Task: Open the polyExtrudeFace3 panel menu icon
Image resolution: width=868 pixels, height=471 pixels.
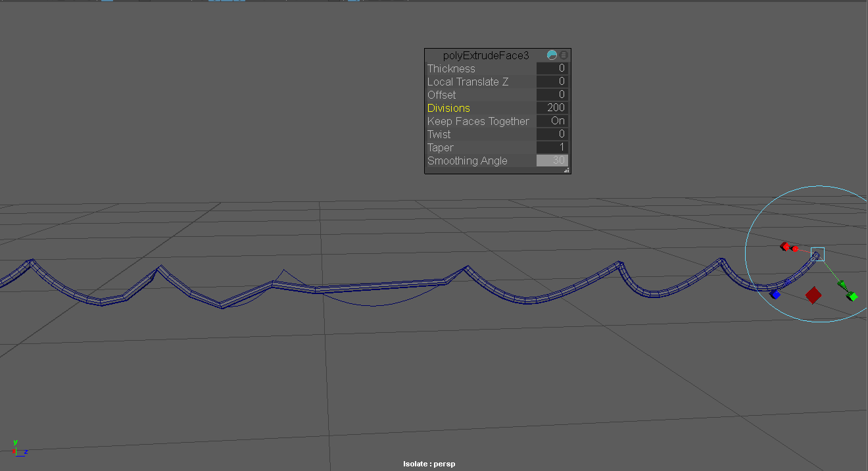Action: [564, 55]
